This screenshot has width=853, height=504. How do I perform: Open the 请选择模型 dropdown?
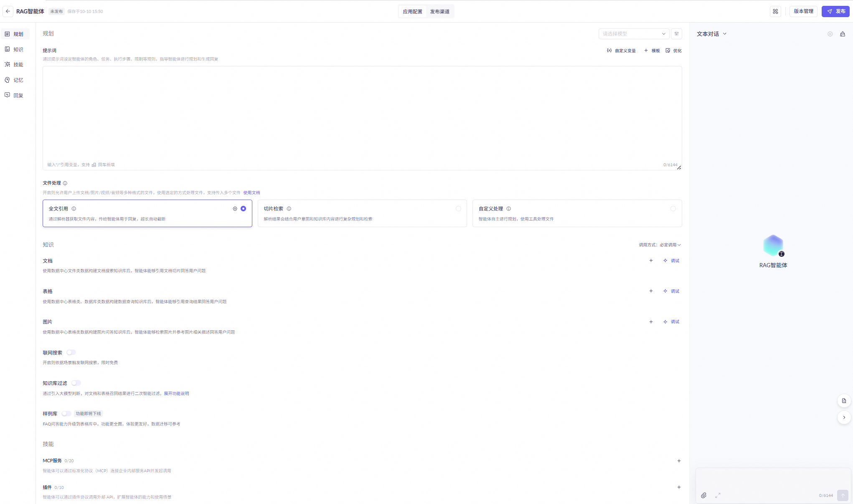point(633,34)
